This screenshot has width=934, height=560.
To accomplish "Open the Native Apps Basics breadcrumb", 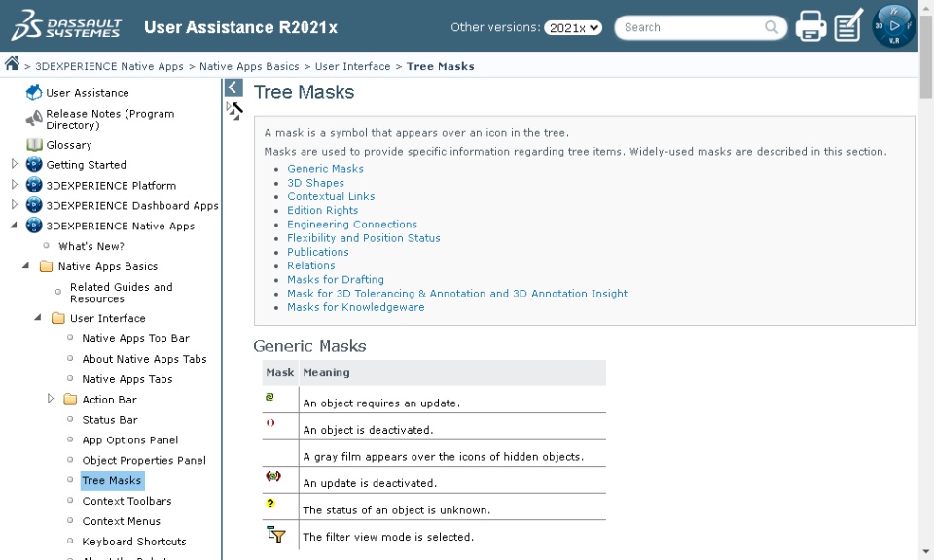I will coord(249,67).
